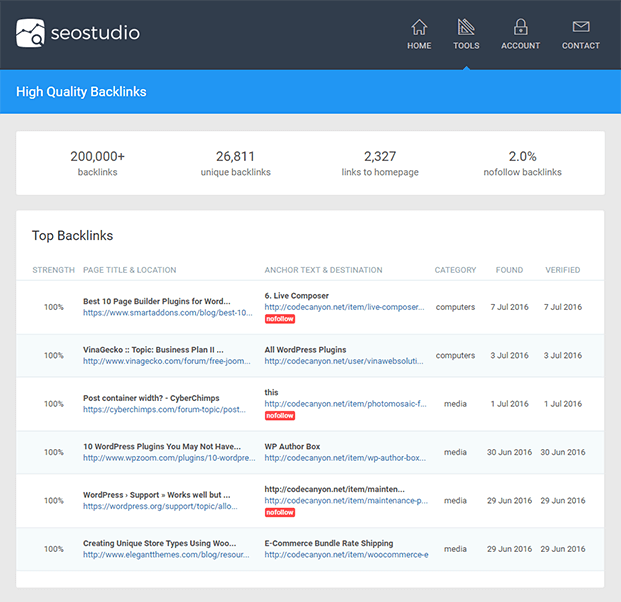
Task: Click the Creating Unique Store Types title
Action: (159, 543)
